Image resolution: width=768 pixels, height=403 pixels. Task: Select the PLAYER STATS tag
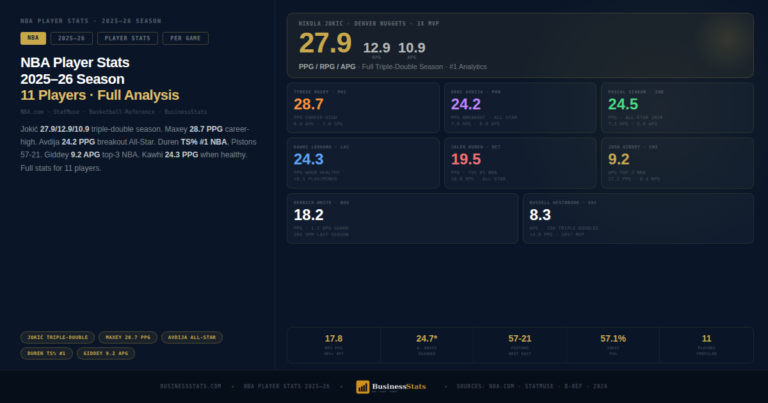pos(127,38)
